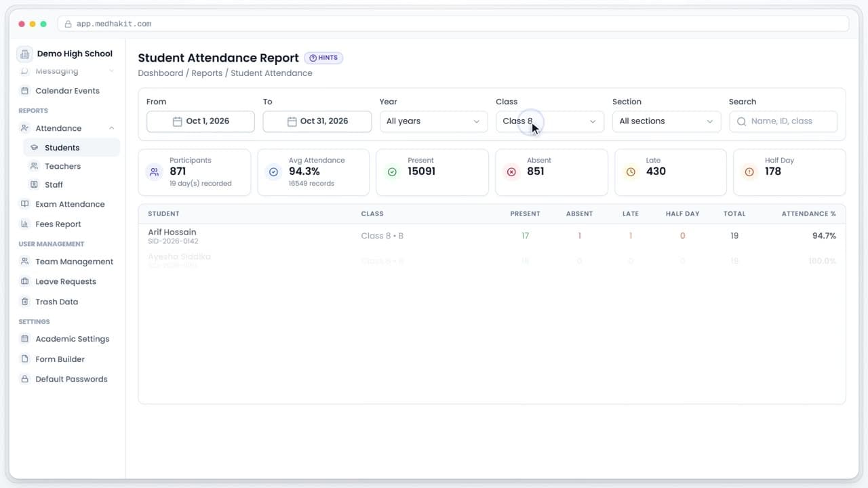
Task: Sort by the Attendance % column header
Action: [809, 213]
